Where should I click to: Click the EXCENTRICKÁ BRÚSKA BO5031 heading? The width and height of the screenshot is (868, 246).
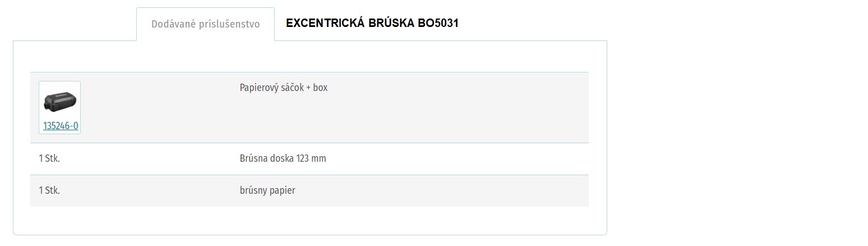coord(372,23)
